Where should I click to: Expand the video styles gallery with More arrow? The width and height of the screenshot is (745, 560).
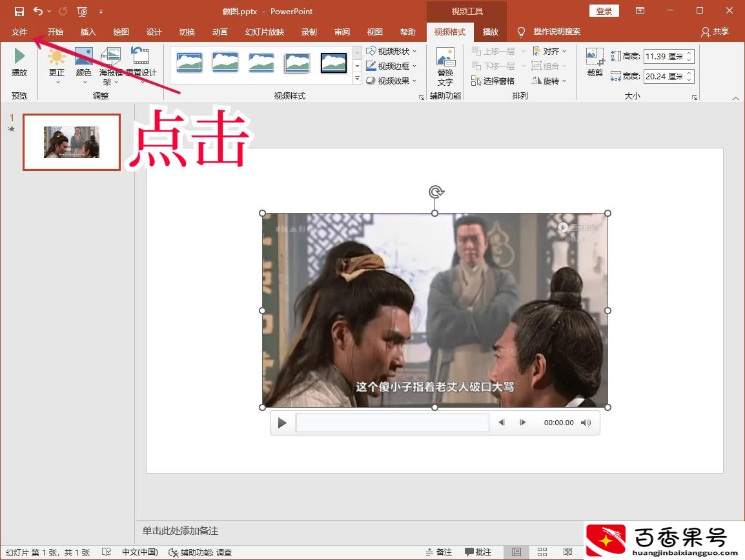[x=357, y=79]
